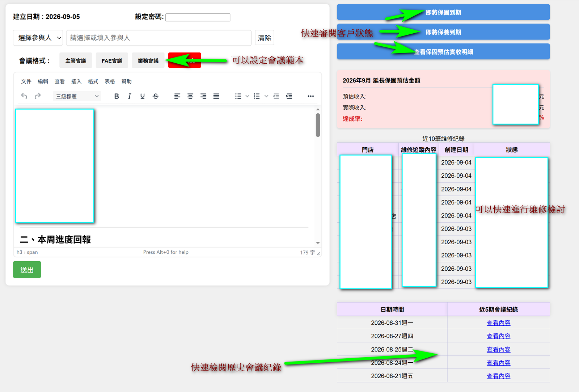
Task: Open the 表格 menu
Action: point(110,81)
